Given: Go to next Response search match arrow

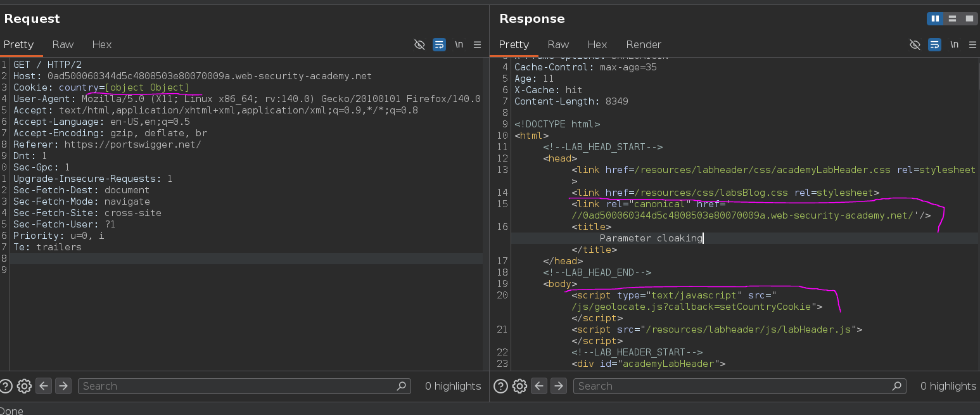Looking at the screenshot, I should pyautogui.click(x=558, y=386).
